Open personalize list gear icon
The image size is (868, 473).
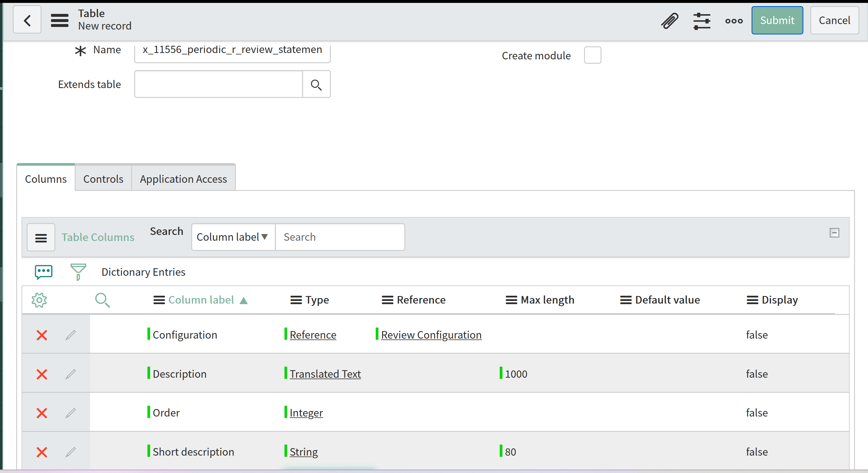pyautogui.click(x=39, y=300)
